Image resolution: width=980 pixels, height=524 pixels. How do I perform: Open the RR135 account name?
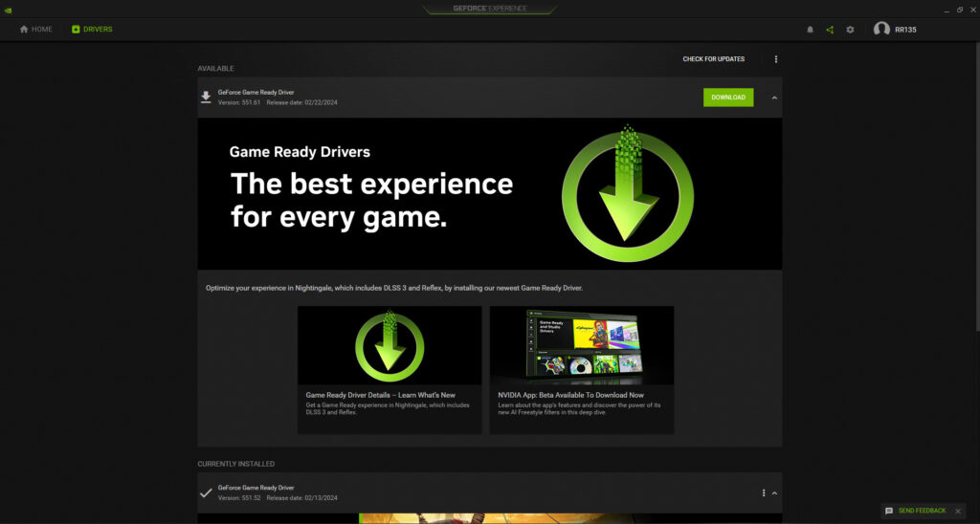[x=905, y=30]
